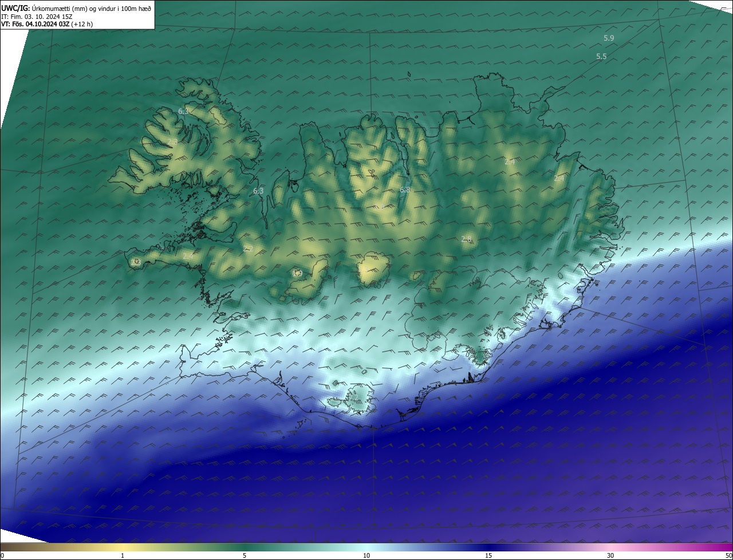
Task: Click the title 'Úrkomumætti (mm) og vindur í 100m hæð'
Action: [x=91, y=8]
